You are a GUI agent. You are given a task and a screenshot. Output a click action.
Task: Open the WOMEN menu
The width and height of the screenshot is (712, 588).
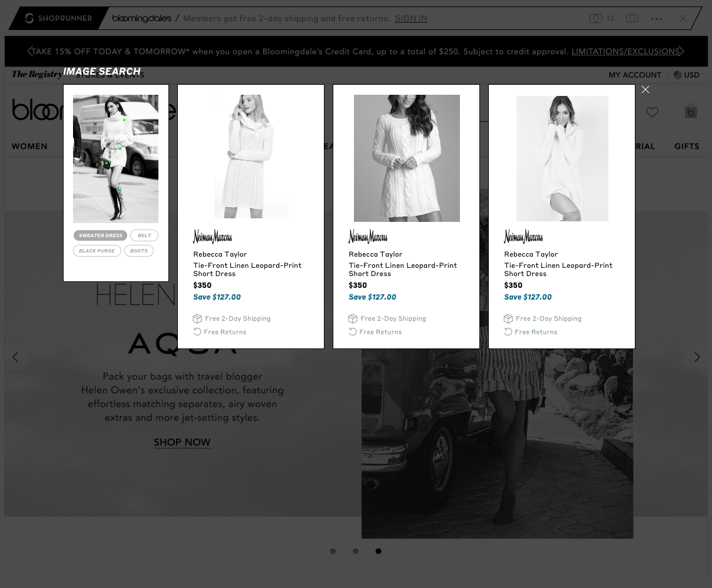click(x=29, y=146)
